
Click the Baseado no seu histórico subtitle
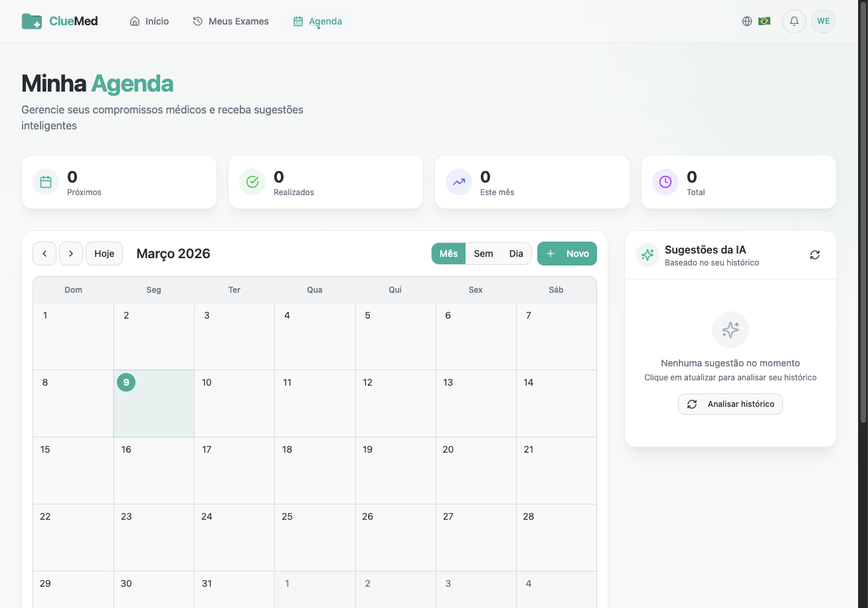pos(712,263)
